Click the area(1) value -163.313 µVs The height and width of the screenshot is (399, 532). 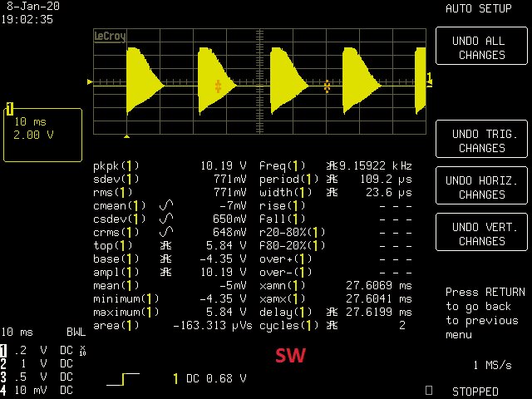click(x=213, y=325)
